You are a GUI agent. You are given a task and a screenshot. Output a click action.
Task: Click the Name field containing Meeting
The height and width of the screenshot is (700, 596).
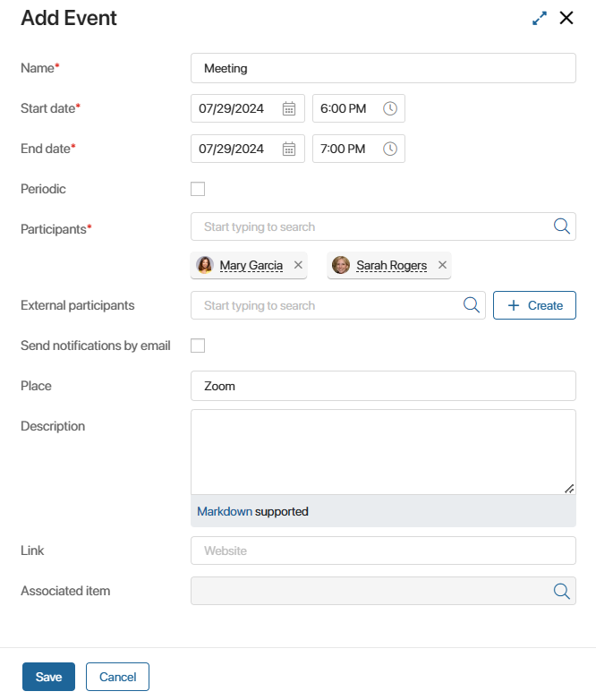pos(383,68)
